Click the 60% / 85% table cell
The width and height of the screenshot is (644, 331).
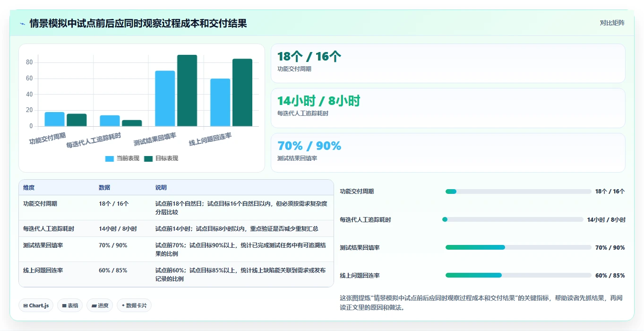(x=113, y=270)
